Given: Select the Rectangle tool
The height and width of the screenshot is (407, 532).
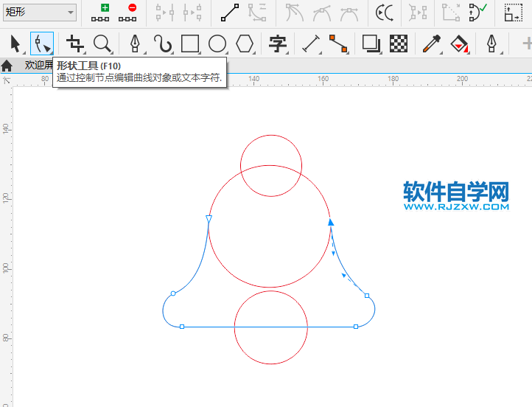Looking at the screenshot, I should click(190, 44).
